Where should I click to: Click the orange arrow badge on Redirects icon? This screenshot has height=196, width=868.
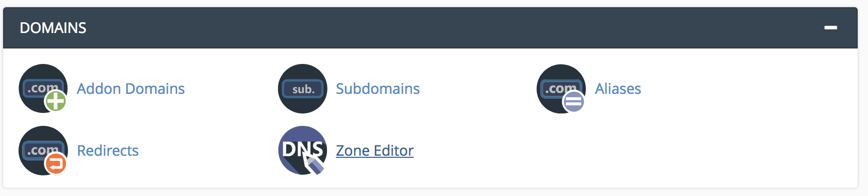tap(56, 164)
